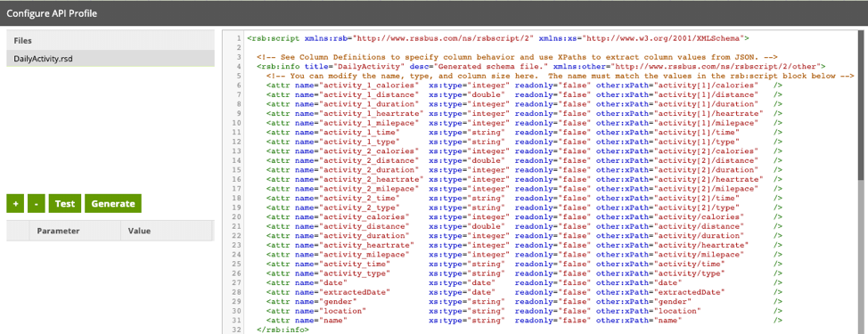Click the Files section header
The height and width of the screenshot is (334, 868).
pyautogui.click(x=111, y=40)
